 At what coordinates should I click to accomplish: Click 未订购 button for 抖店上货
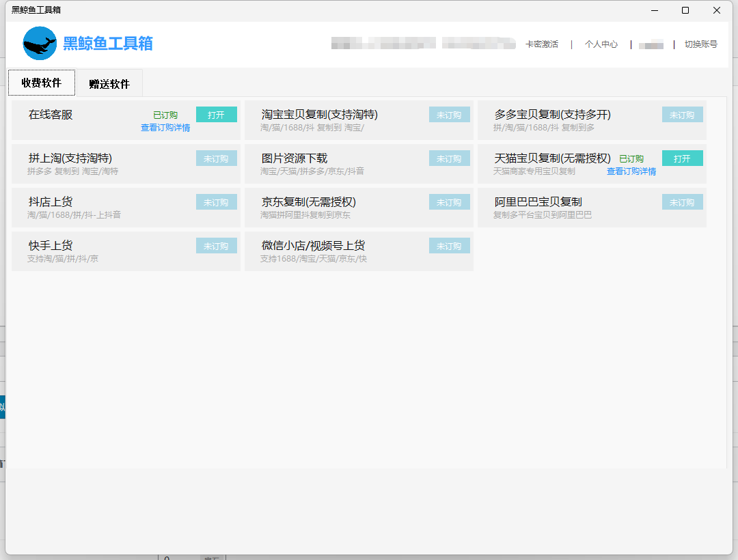tap(216, 202)
